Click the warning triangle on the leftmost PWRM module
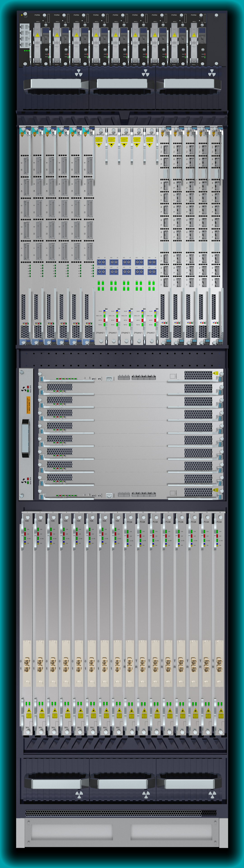This screenshot has height=868, width=244. pos(37,35)
